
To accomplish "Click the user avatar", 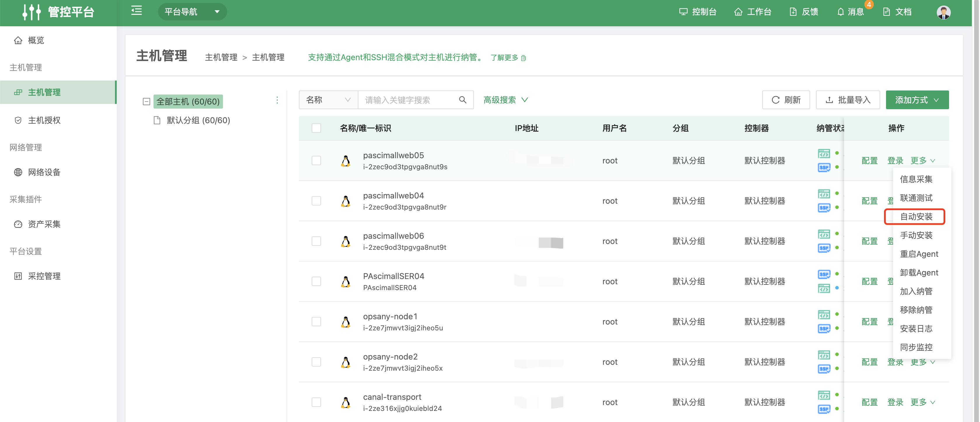I will [x=944, y=12].
